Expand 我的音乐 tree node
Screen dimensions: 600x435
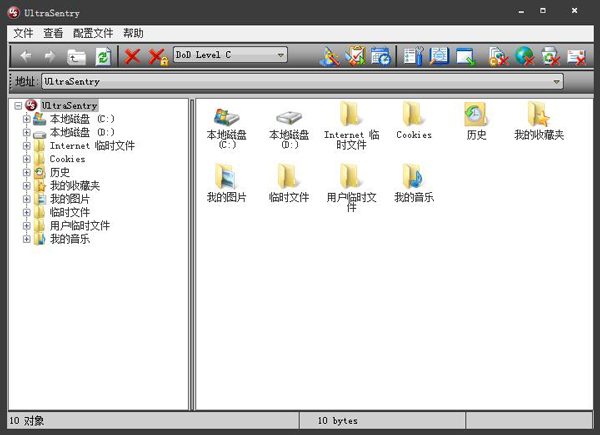point(26,239)
